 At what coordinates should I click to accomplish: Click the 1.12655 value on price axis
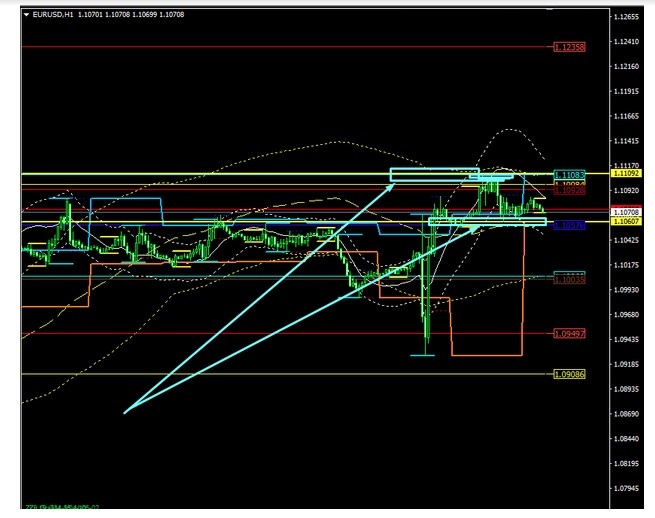coord(626,17)
